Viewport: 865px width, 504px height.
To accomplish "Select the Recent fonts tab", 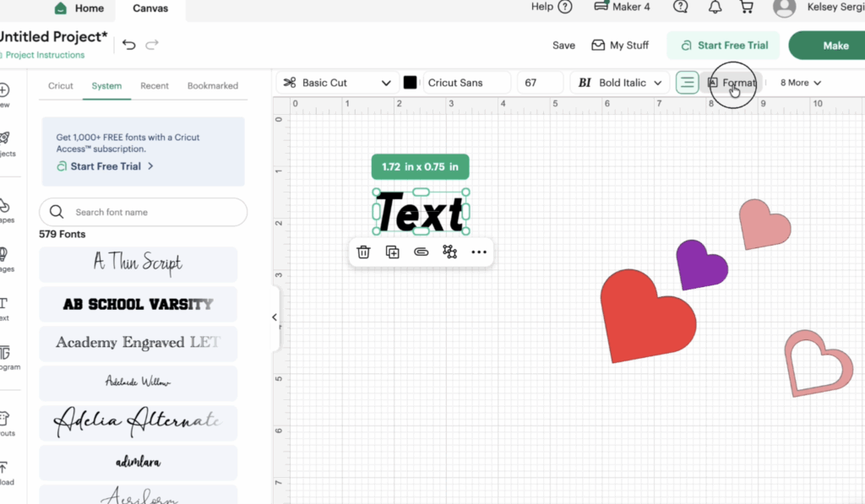I will point(155,85).
